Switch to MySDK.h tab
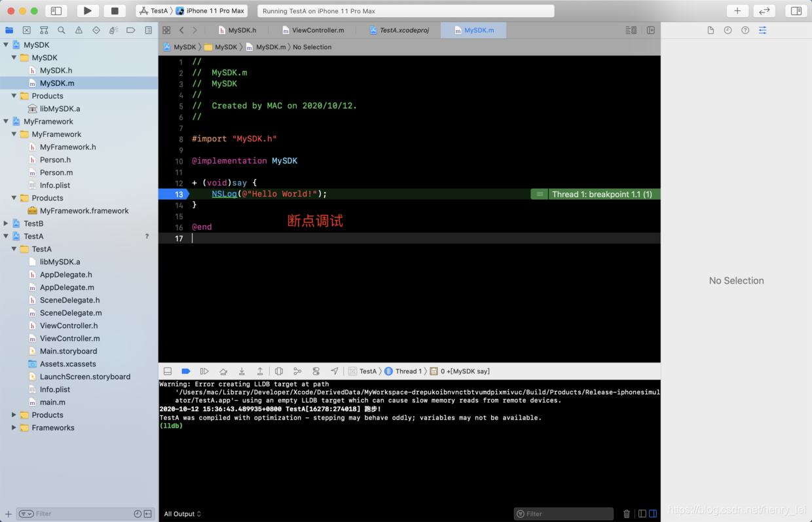 pos(238,30)
